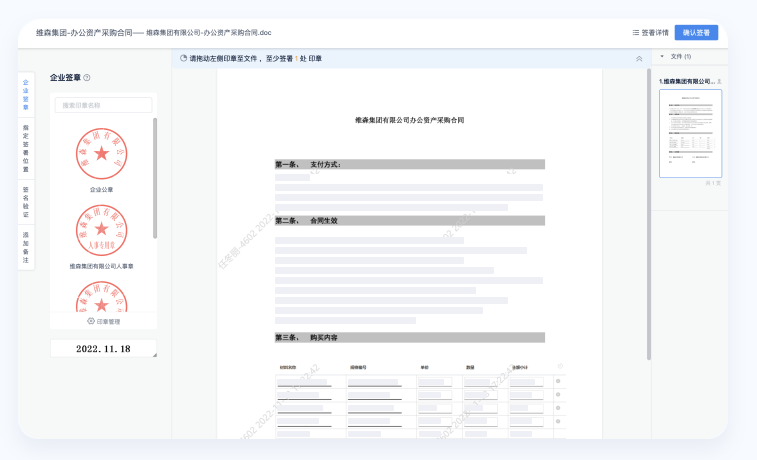Click the download icon beside the file name
Image resolution: width=757 pixels, height=460 pixels.
pyautogui.click(x=720, y=81)
